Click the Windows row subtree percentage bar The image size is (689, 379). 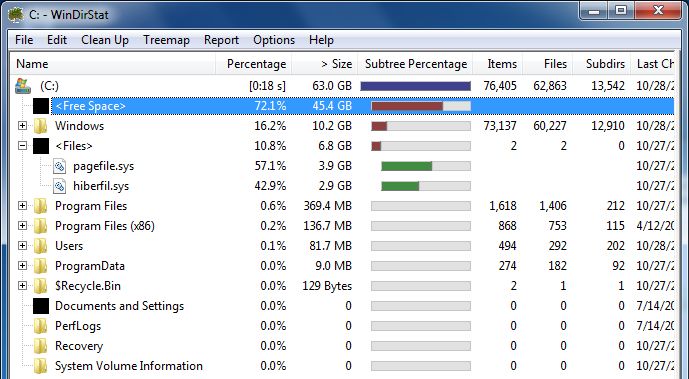(421, 126)
